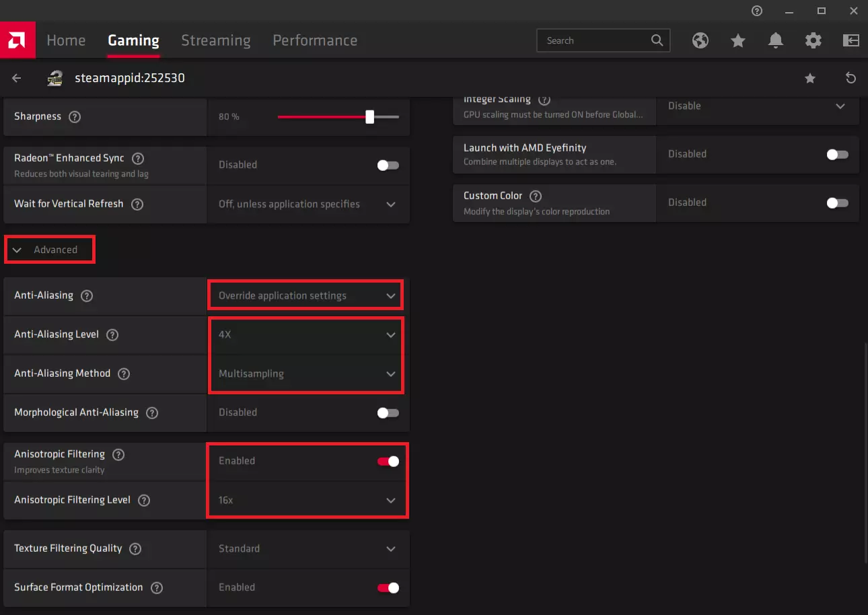Show help for Custom Color
The height and width of the screenshot is (615, 868).
point(536,196)
